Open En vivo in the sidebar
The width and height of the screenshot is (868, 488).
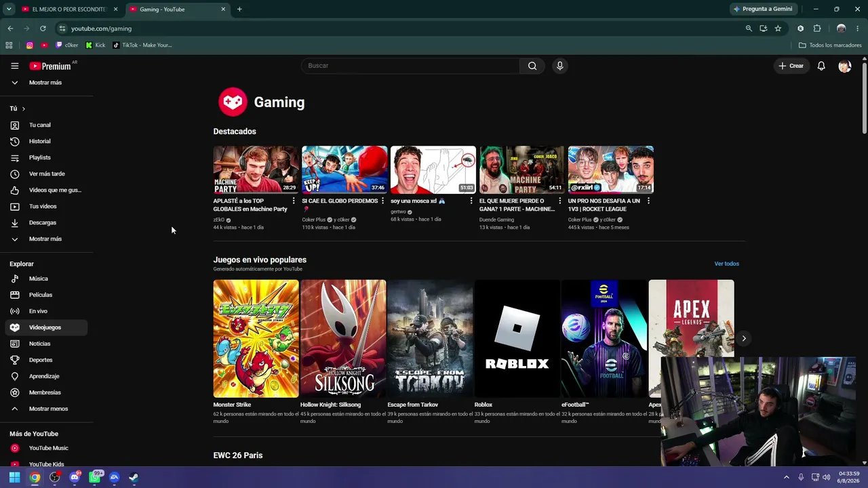click(46, 311)
